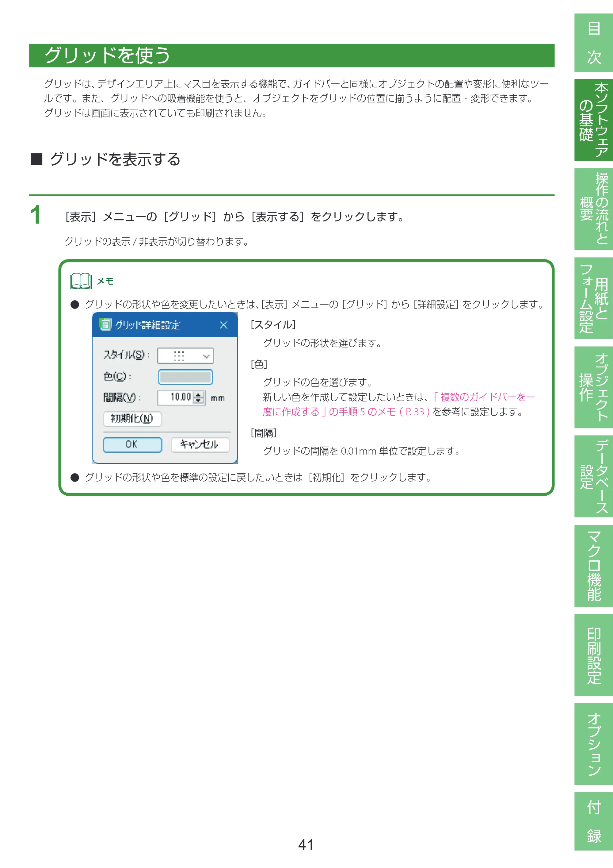
Task: Click the 初期化(N) button
Action: tap(132, 419)
